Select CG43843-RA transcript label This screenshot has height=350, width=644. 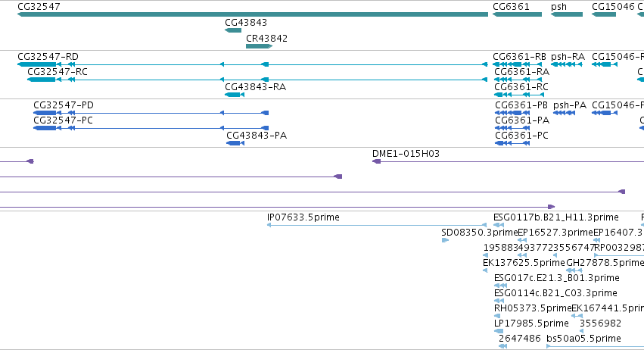pos(256,87)
